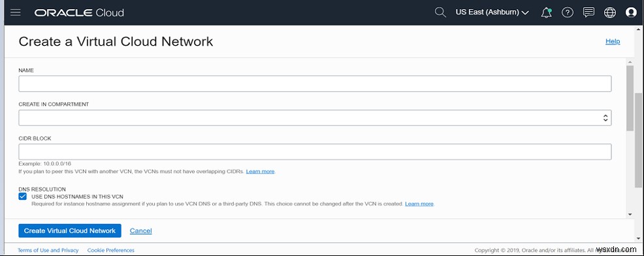Screen dimensions: 644x256
Task: Click the scrollbar up arrow
Action: 630,61
